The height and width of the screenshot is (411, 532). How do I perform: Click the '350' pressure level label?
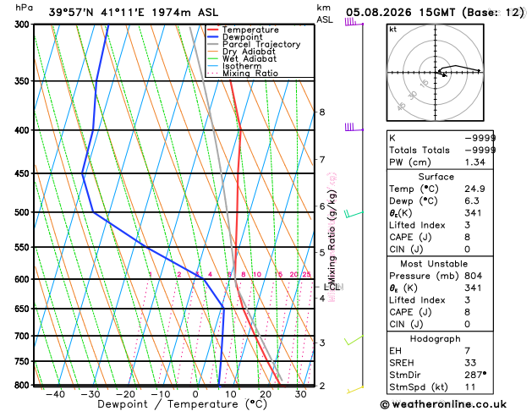click(24, 81)
